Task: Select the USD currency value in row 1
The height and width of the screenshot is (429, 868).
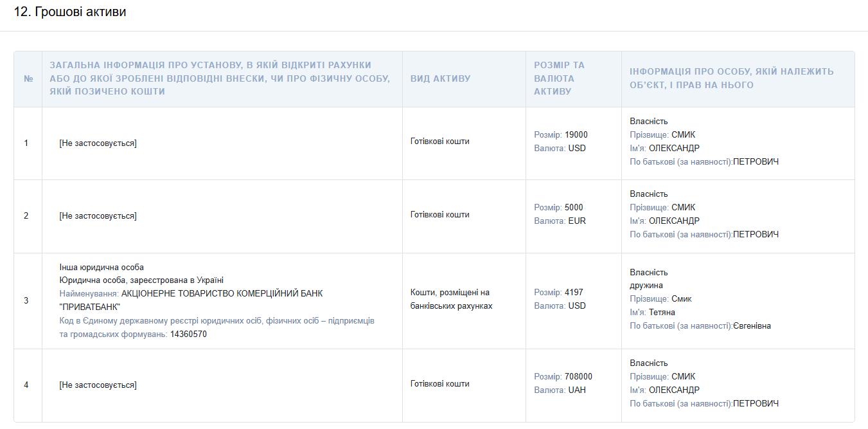Action: click(x=577, y=149)
